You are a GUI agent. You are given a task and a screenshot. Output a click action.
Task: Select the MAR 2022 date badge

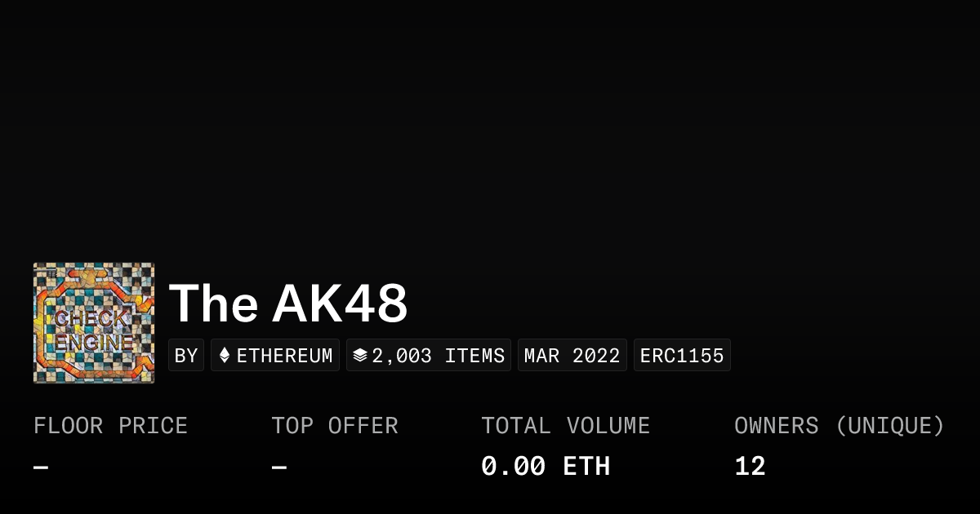(572, 356)
